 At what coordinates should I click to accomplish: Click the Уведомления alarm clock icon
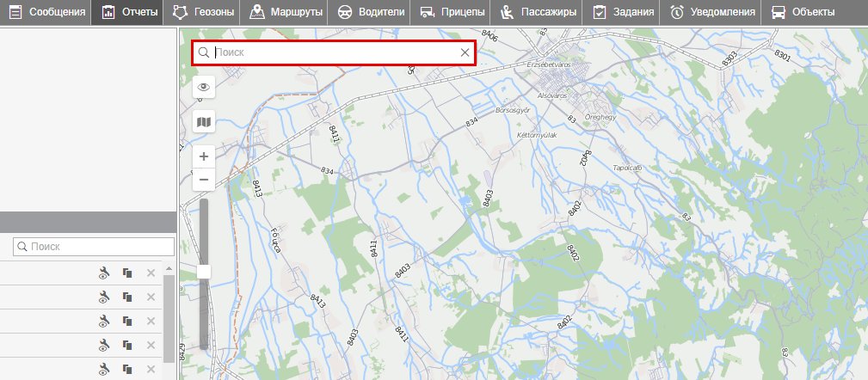point(678,12)
